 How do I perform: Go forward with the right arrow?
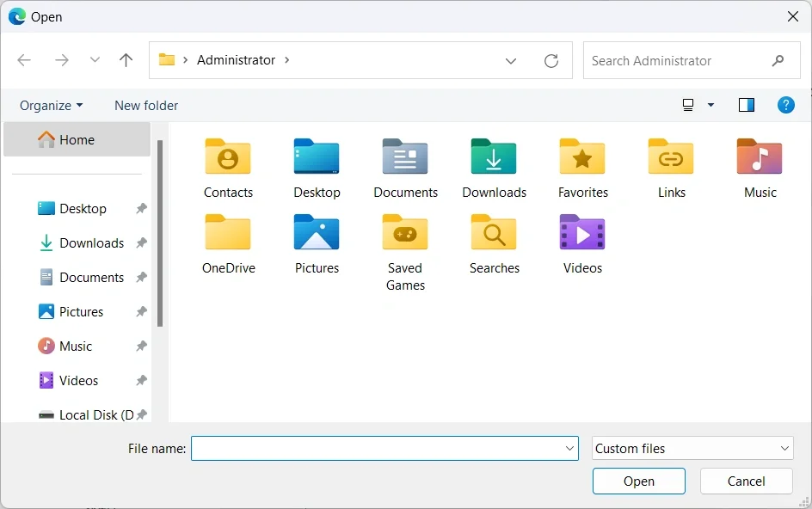[62, 60]
